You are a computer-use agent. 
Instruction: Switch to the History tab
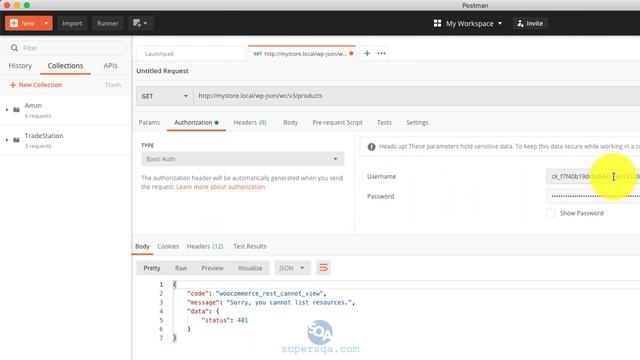click(20, 66)
